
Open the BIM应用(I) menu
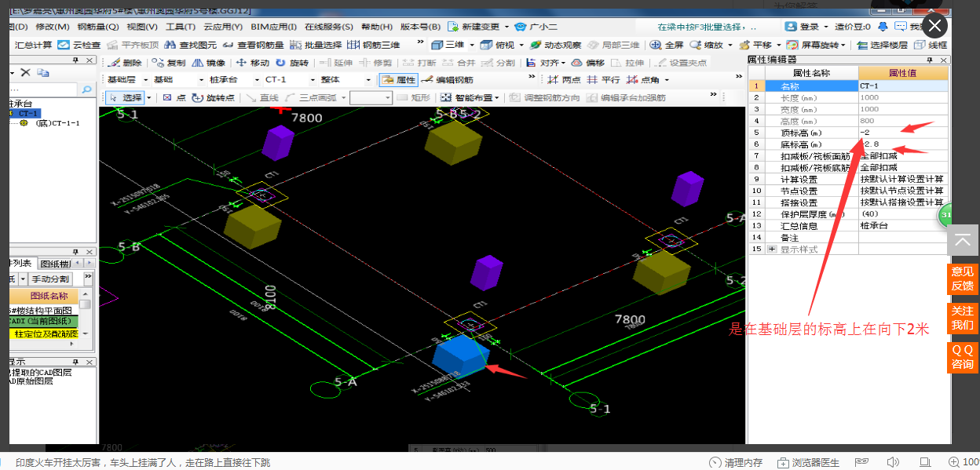point(274,26)
